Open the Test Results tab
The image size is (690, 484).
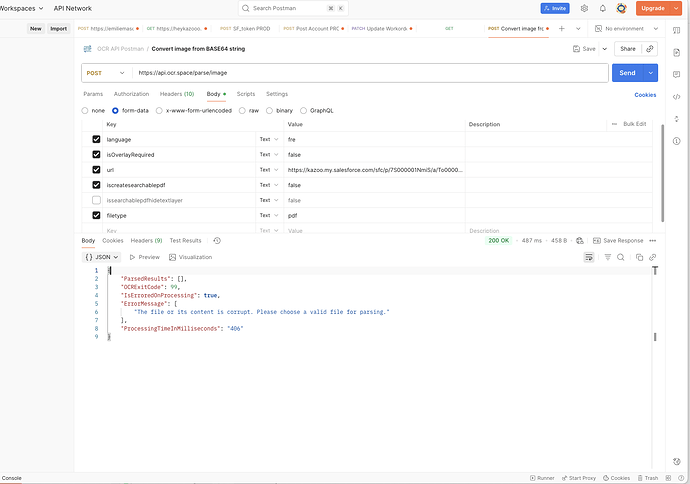click(x=185, y=241)
